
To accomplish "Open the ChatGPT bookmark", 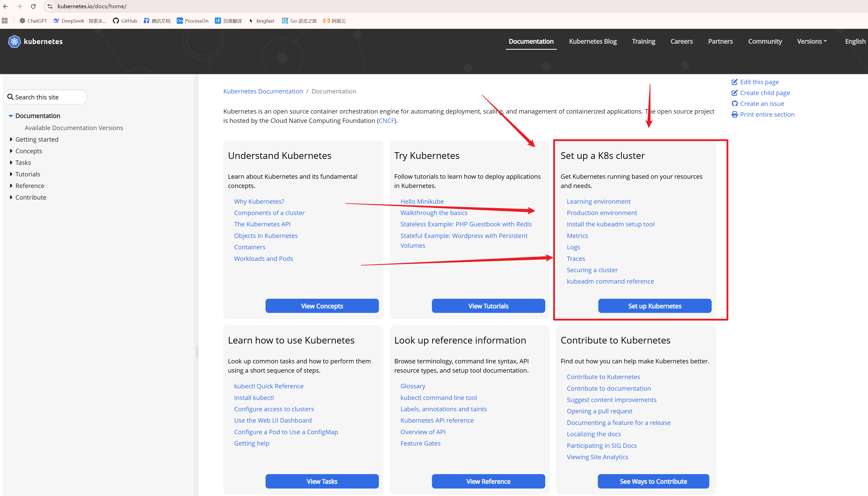I will point(33,21).
